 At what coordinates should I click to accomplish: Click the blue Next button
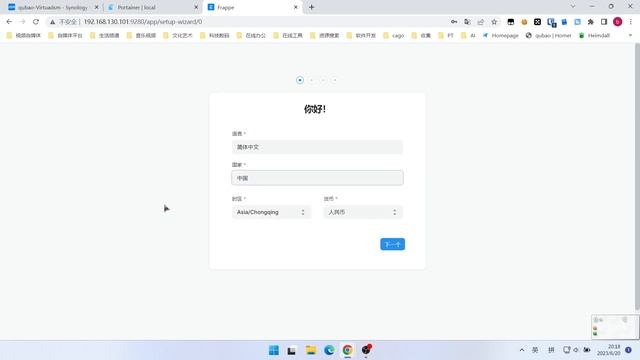click(392, 244)
